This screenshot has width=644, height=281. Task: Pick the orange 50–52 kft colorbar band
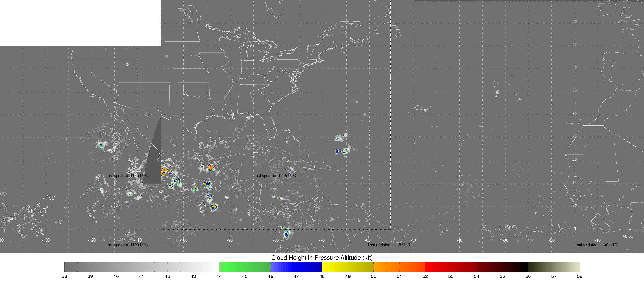(x=399, y=267)
